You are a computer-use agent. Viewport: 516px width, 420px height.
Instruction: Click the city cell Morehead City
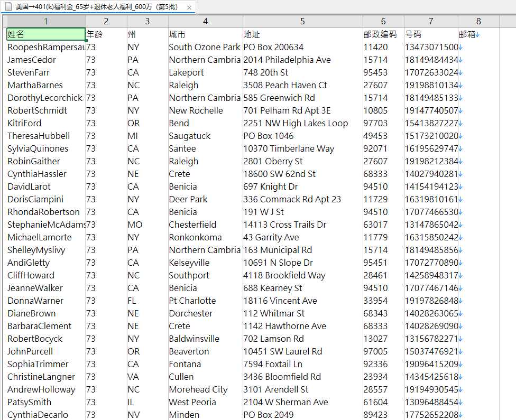click(x=198, y=389)
